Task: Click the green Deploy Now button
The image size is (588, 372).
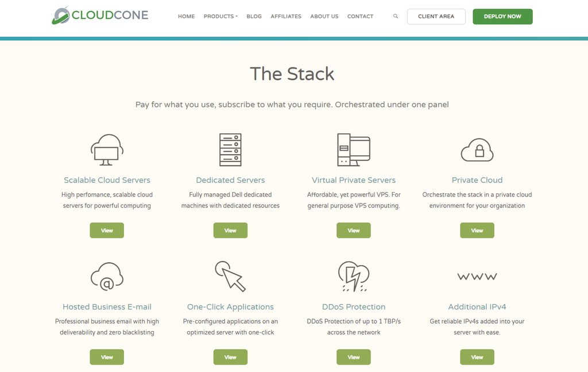Action: click(502, 17)
